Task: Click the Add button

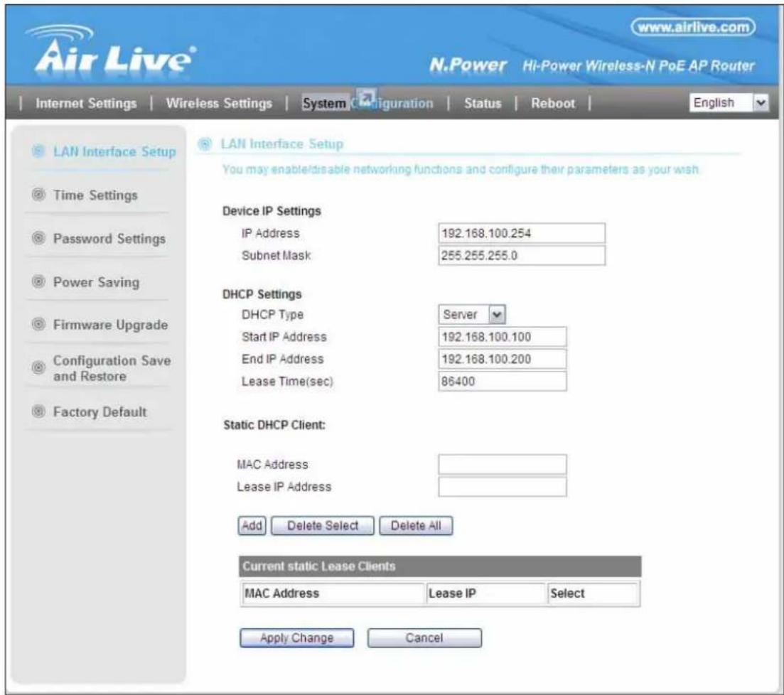Action: (x=252, y=525)
